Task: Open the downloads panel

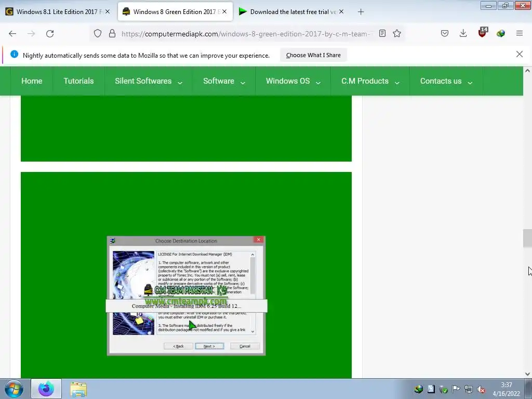Action: (463, 34)
